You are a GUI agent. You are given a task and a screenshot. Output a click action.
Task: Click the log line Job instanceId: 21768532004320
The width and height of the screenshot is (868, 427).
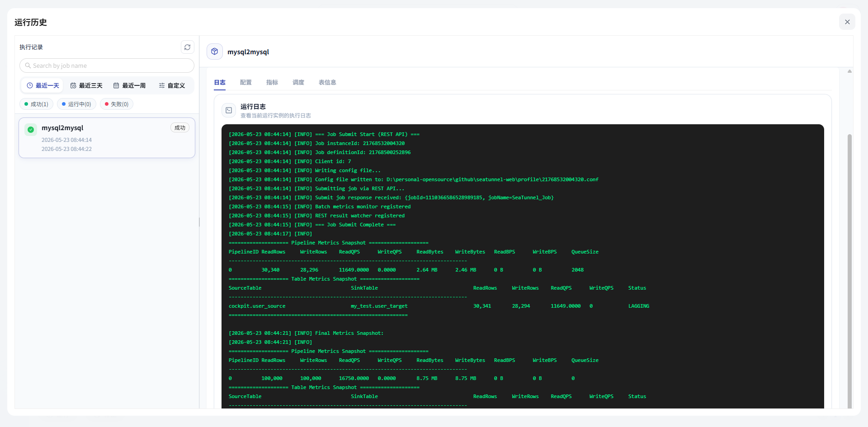click(317, 143)
